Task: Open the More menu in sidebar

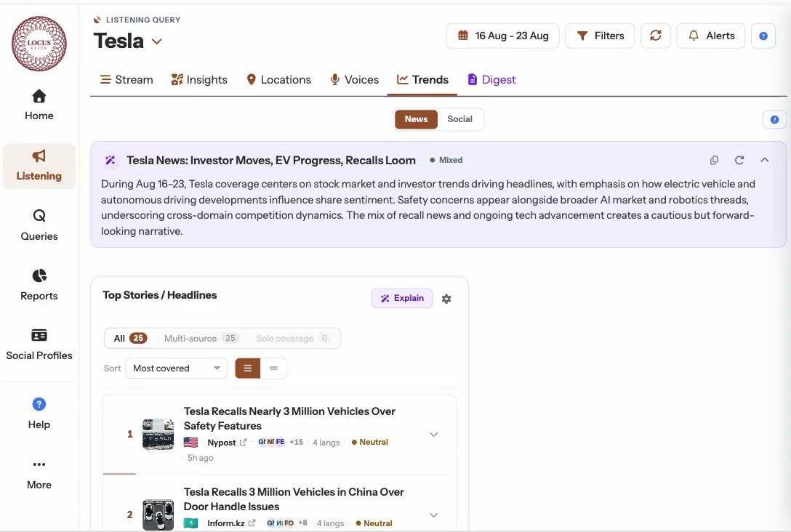Action: 39,474
